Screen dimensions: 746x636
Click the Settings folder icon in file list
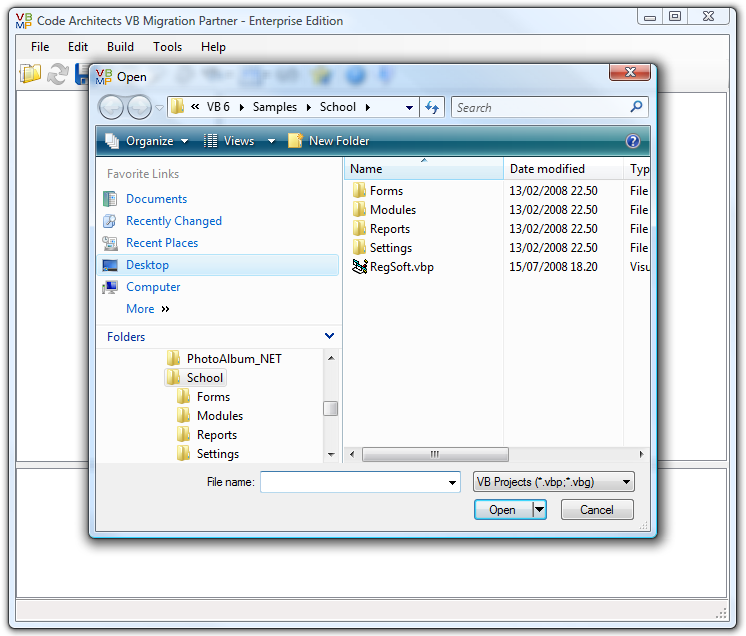[359, 248]
